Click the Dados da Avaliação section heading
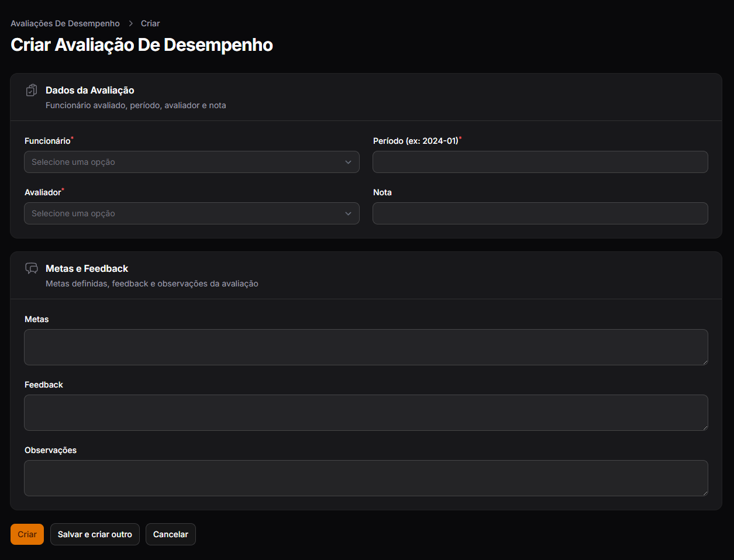Viewport: 734px width, 560px height. pyautogui.click(x=90, y=90)
